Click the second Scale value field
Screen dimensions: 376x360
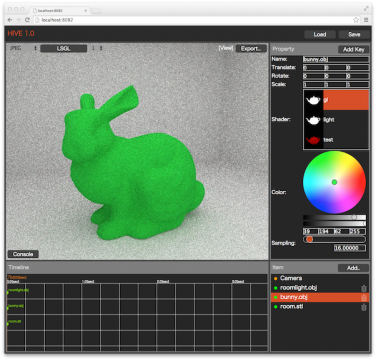coord(335,85)
